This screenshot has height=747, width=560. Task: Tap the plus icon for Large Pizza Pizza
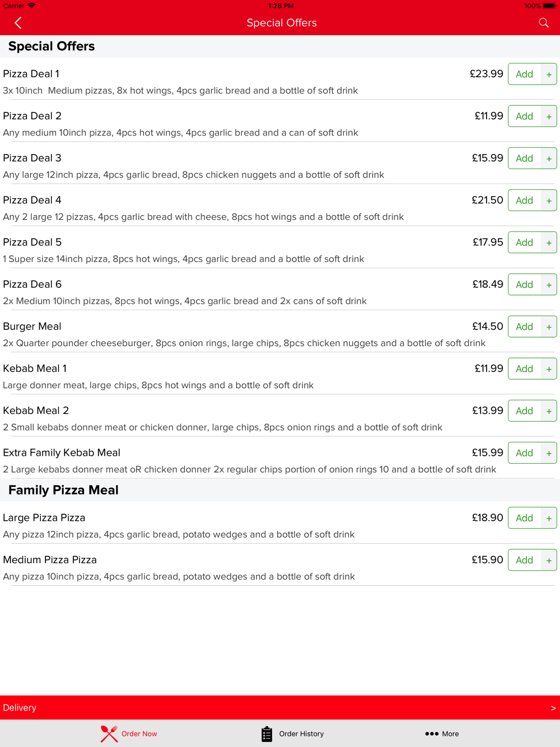[549, 518]
